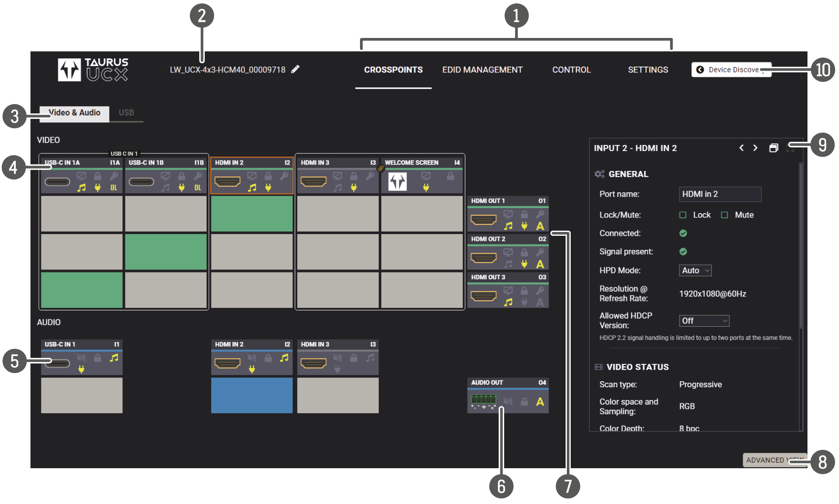The image size is (839, 504).
Task: Open the Allowed HDCP Version dropdown
Action: [x=704, y=321]
